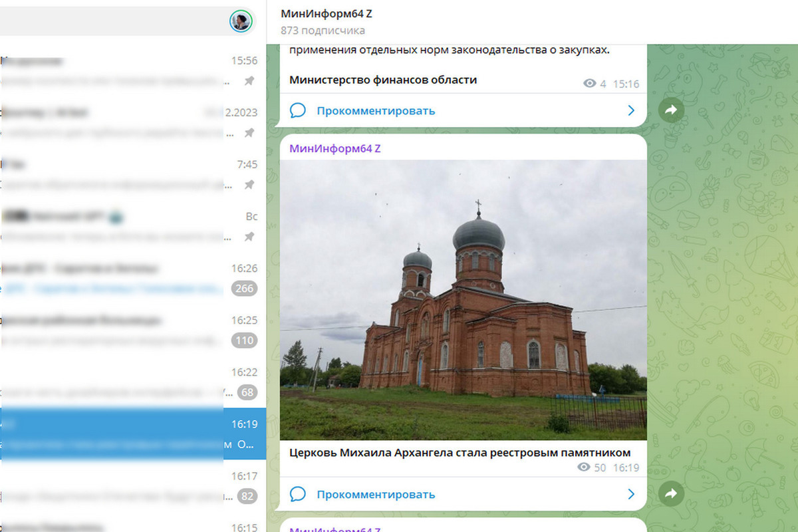798x532 pixels.
Task: Select the highlighted chat timed 16:19
Action: [x=133, y=434]
